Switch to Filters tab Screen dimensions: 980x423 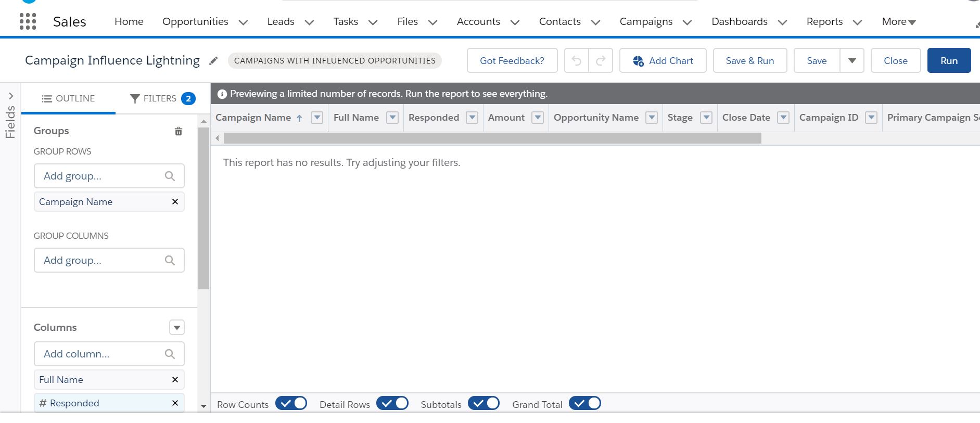click(162, 98)
